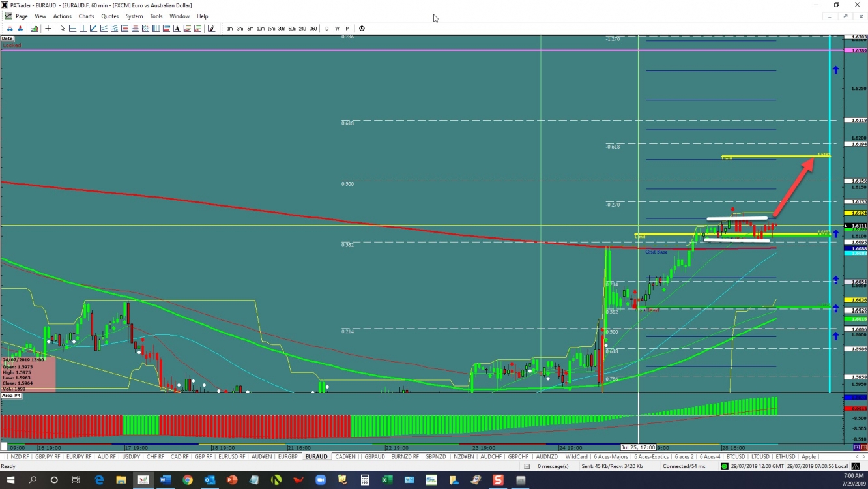This screenshot has height=489, width=868.
Task: Switch chart to Daily (D) timeframe
Action: click(x=327, y=29)
